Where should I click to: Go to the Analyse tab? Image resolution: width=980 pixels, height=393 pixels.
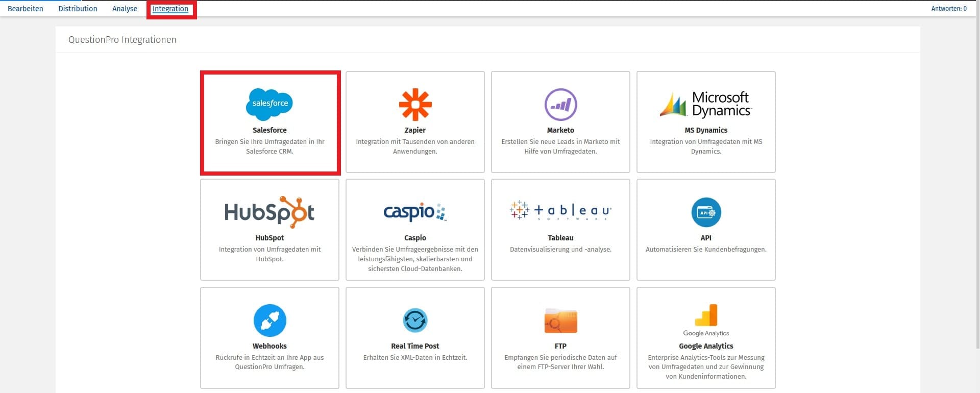click(125, 9)
